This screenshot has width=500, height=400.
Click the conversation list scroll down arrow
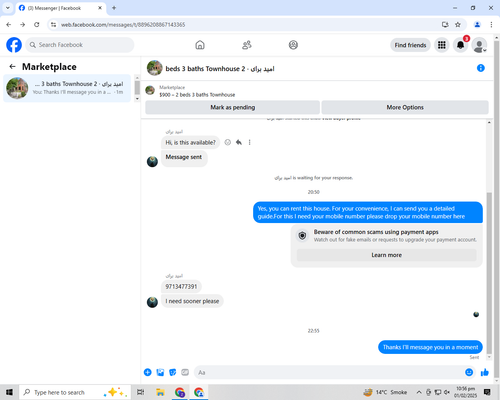point(137,99)
